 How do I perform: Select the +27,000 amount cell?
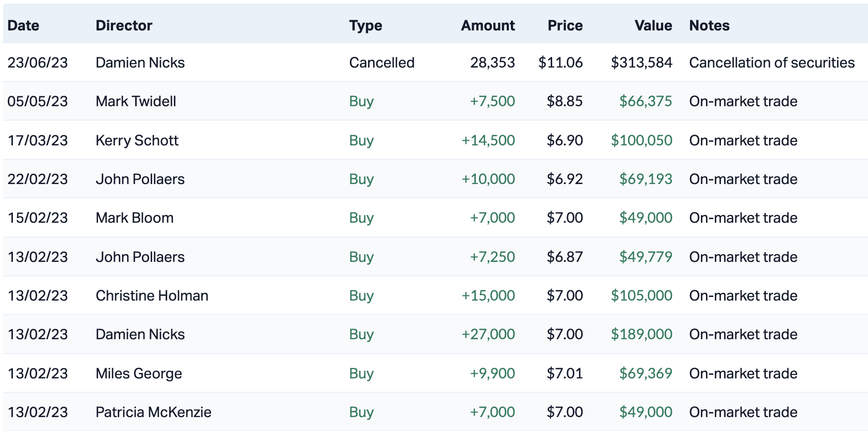(x=488, y=334)
